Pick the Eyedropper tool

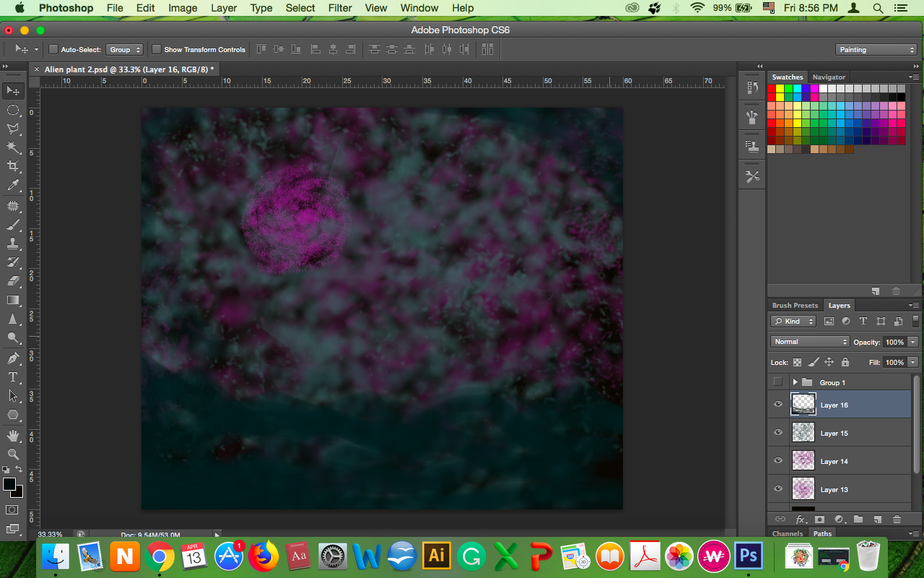(13, 186)
